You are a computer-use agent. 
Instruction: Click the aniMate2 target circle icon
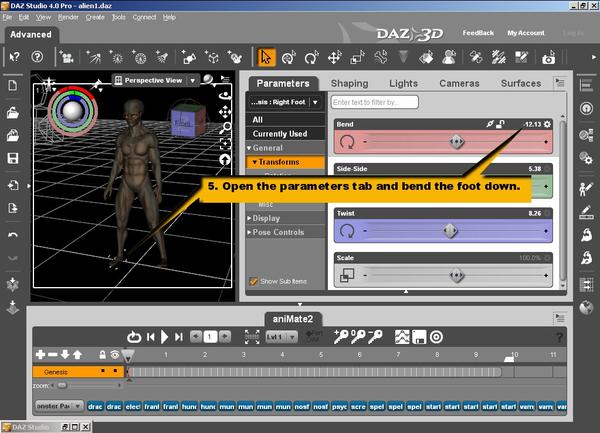(436, 337)
